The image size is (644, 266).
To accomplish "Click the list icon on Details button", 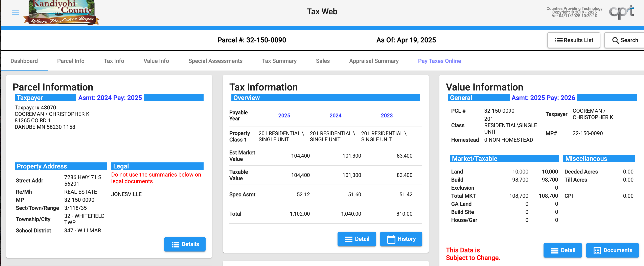I will coord(175,244).
